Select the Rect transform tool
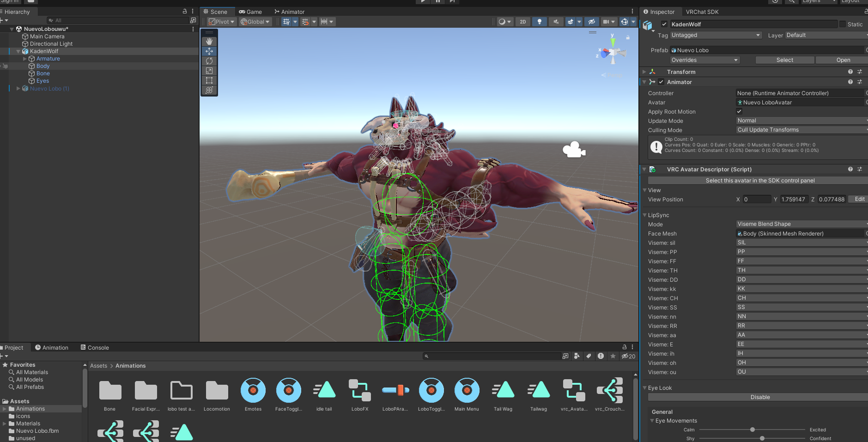The height and width of the screenshot is (442, 868). (x=209, y=80)
